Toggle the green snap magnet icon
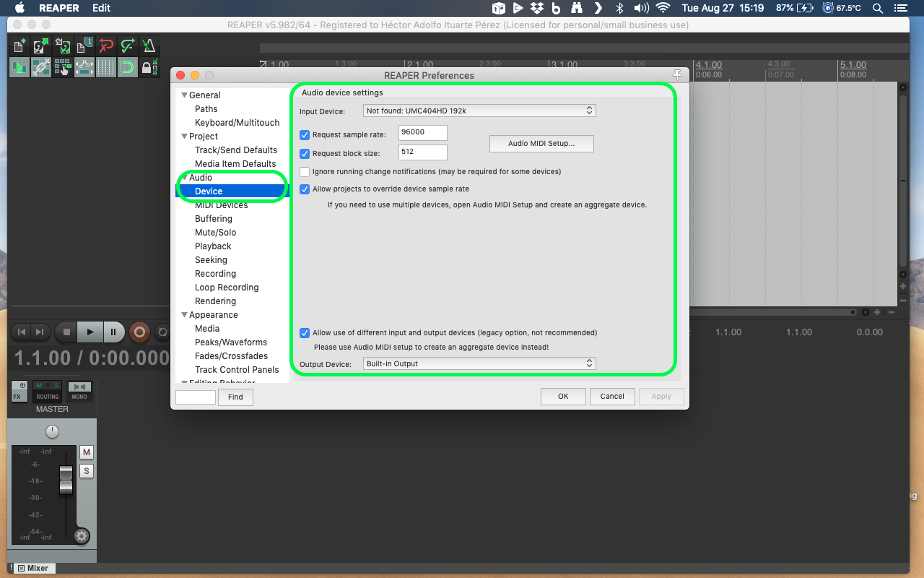Screen dimensions: 924x578 click(127, 68)
